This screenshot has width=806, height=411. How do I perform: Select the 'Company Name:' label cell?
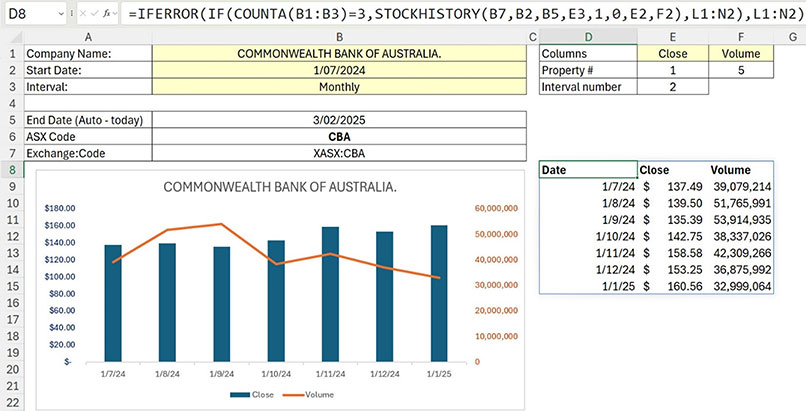coord(88,53)
